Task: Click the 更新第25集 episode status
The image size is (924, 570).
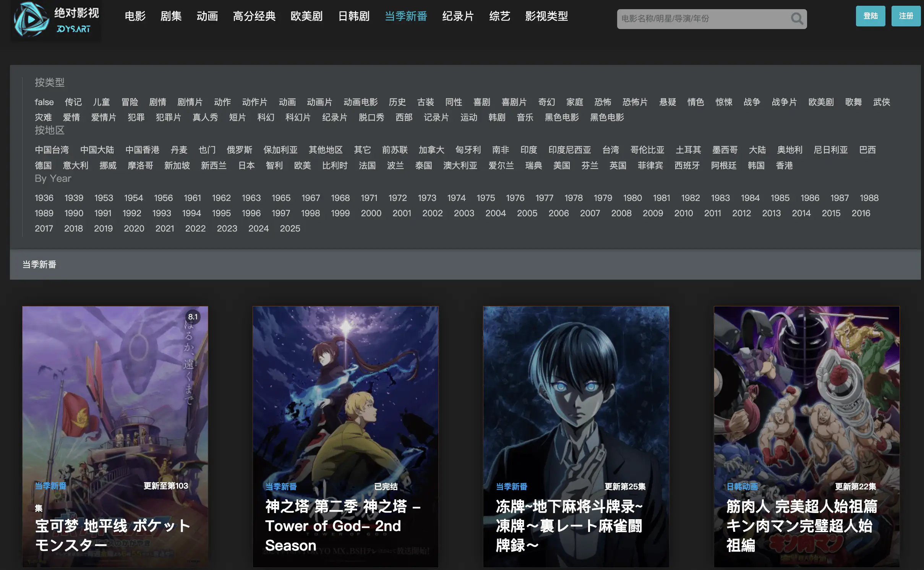Action: point(625,486)
